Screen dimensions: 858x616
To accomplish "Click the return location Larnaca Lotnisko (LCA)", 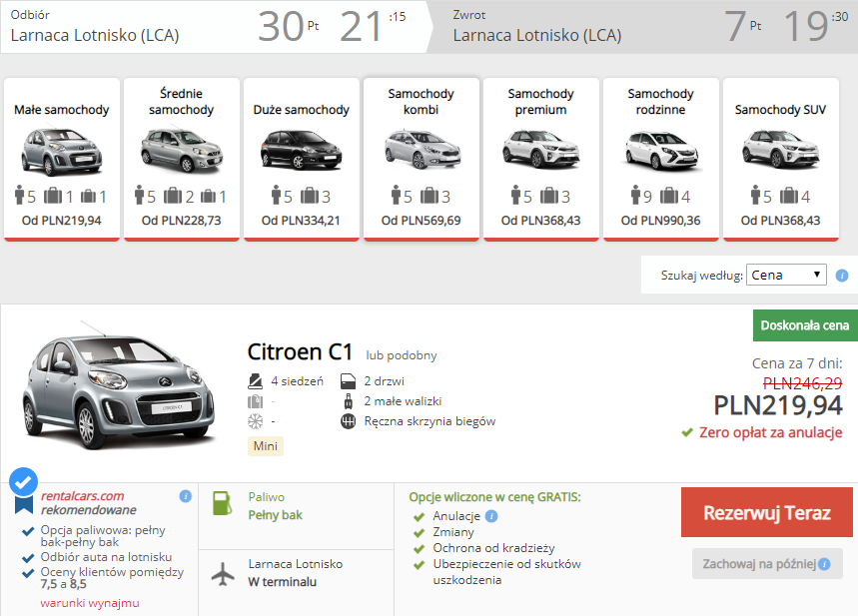I will click(x=537, y=35).
